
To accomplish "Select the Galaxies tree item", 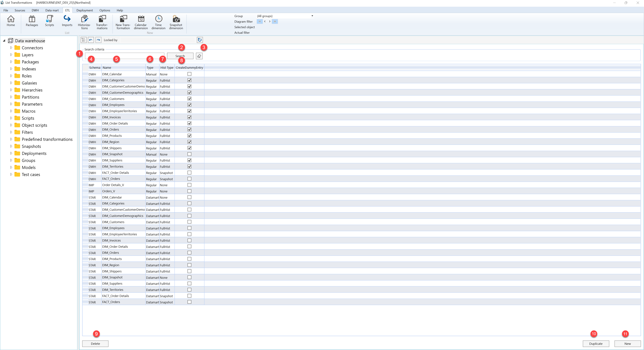I will (29, 83).
